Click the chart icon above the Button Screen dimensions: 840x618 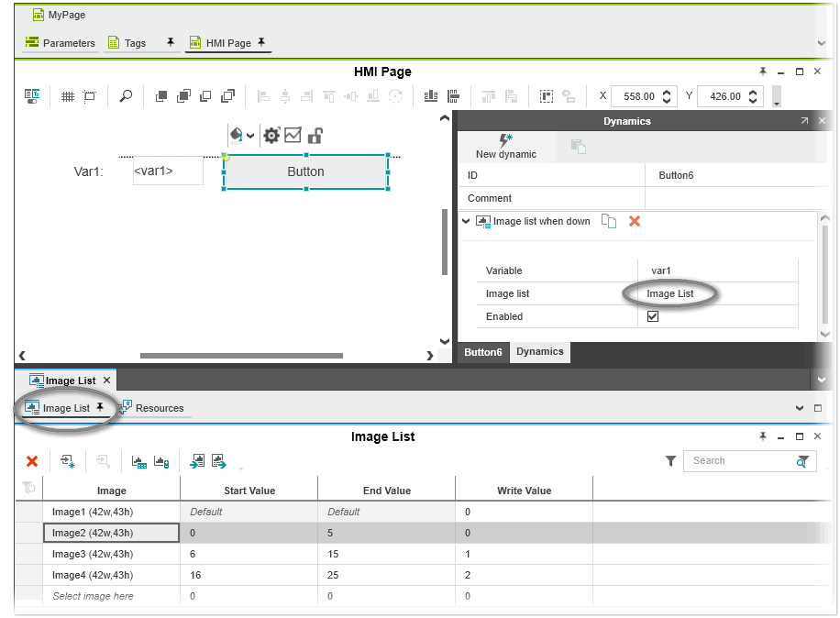pyautogui.click(x=293, y=136)
